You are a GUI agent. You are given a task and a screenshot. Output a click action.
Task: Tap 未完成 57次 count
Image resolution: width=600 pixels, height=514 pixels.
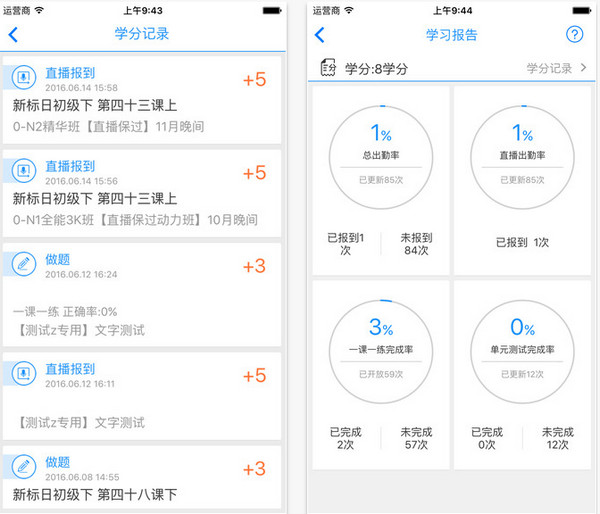416,438
